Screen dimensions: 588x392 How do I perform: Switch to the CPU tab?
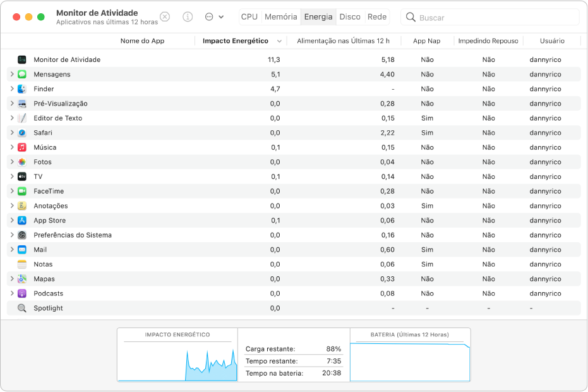(249, 17)
